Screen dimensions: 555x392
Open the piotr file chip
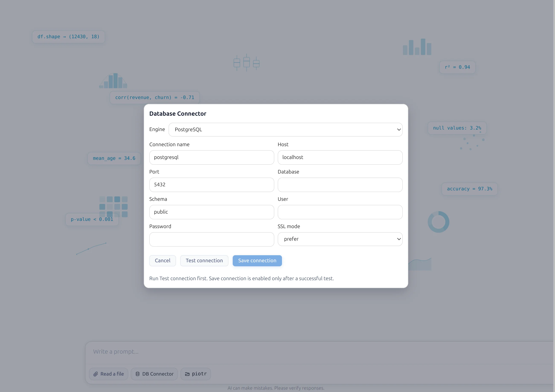coord(196,374)
